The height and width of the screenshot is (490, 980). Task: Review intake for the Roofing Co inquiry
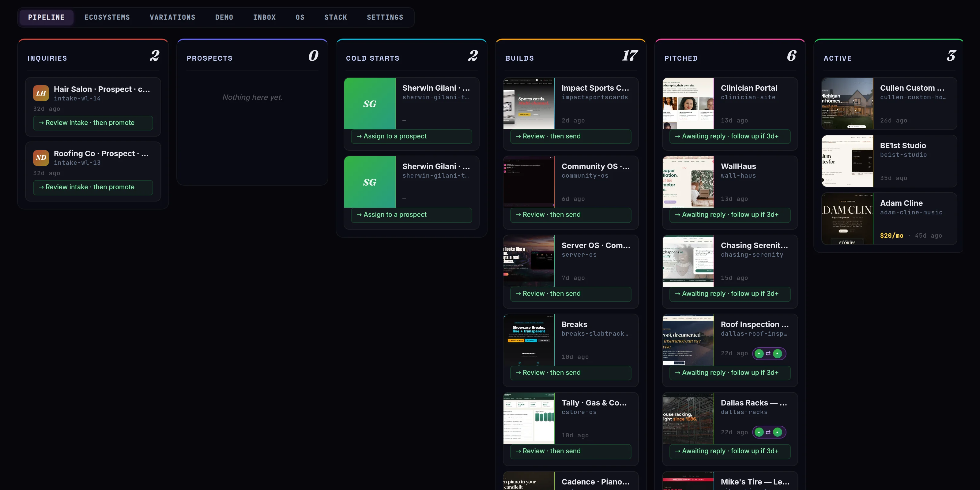(x=93, y=187)
